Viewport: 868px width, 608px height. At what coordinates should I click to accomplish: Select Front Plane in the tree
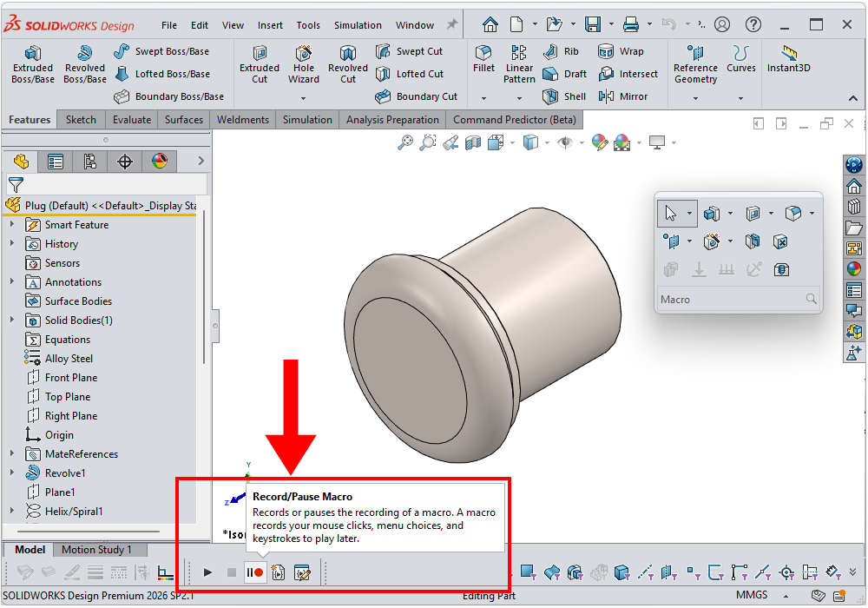pos(62,378)
